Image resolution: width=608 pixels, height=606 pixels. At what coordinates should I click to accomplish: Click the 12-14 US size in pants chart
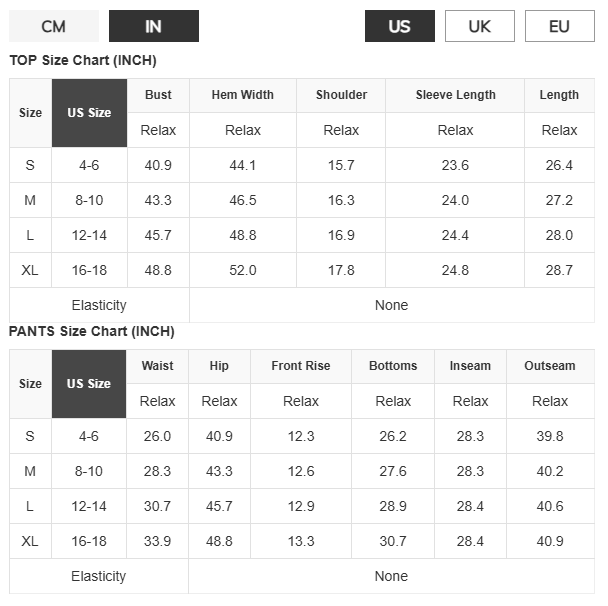[x=89, y=506]
